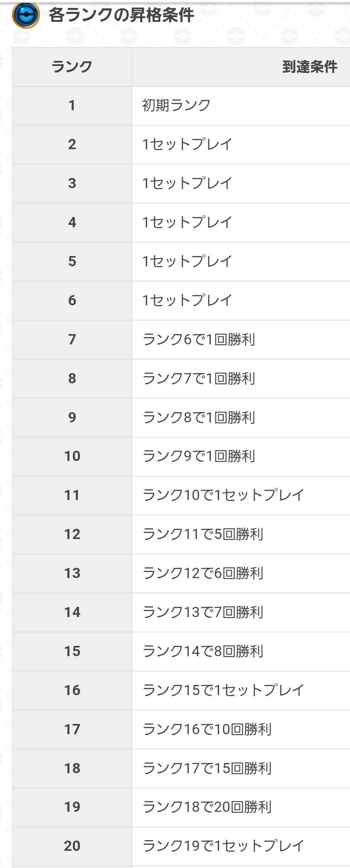
Task: Select the ランク15で1セットプレイ cell
Action: pyautogui.click(x=223, y=690)
